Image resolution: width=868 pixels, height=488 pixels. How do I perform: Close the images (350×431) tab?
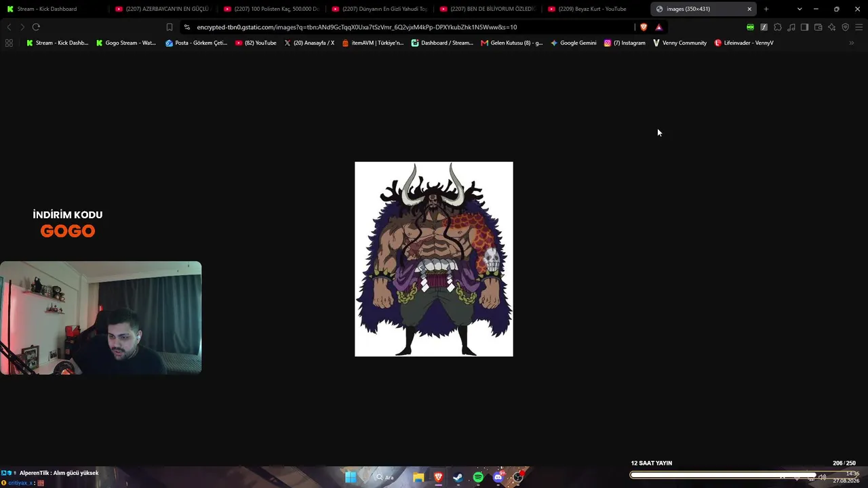(x=749, y=9)
